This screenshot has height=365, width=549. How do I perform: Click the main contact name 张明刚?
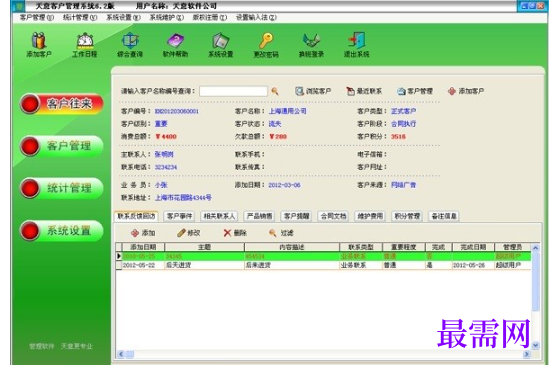[164, 154]
